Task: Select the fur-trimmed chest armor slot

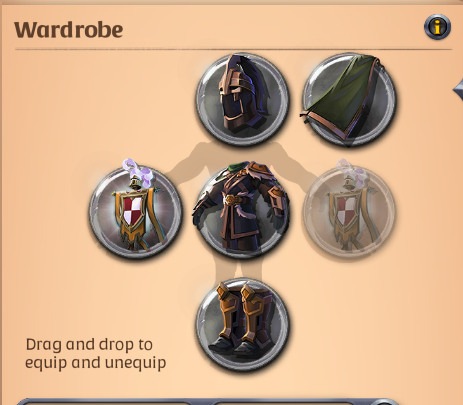Action: click(x=242, y=211)
